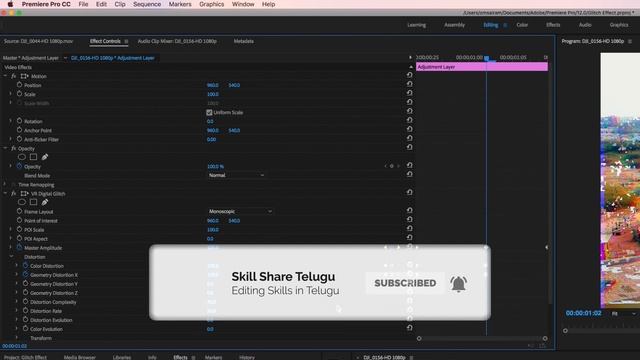Toggle the Position stopwatch animation

click(x=19, y=85)
